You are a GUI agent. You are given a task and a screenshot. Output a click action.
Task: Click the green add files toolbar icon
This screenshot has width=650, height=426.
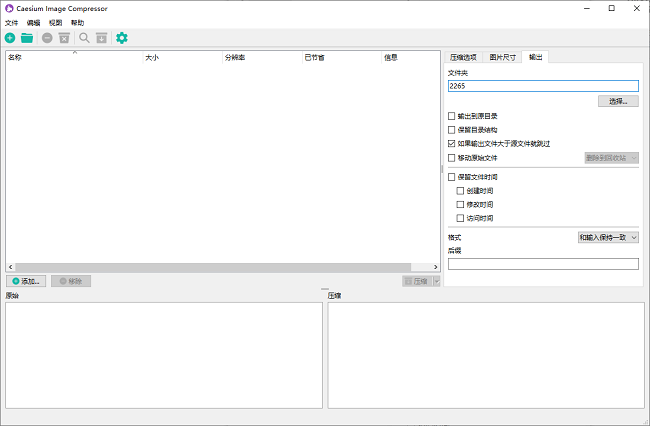[10, 38]
